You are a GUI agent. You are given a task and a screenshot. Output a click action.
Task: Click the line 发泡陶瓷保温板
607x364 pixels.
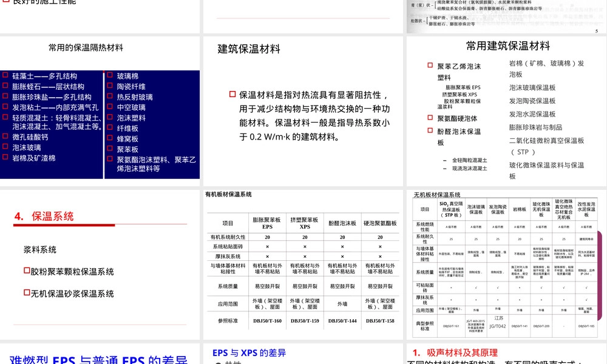click(x=532, y=101)
